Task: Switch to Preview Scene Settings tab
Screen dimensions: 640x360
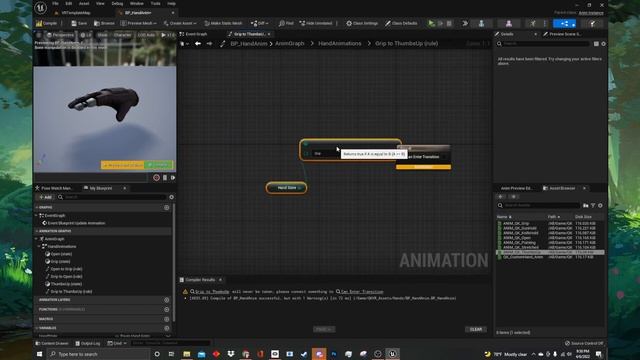Action: coord(562,34)
